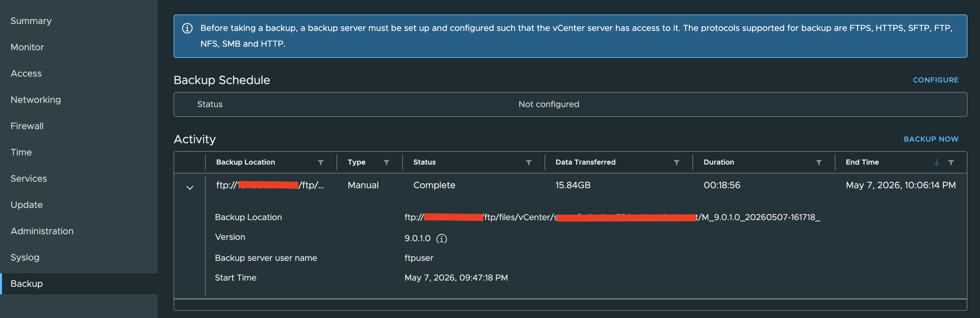Open the Time settings

(21, 152)
